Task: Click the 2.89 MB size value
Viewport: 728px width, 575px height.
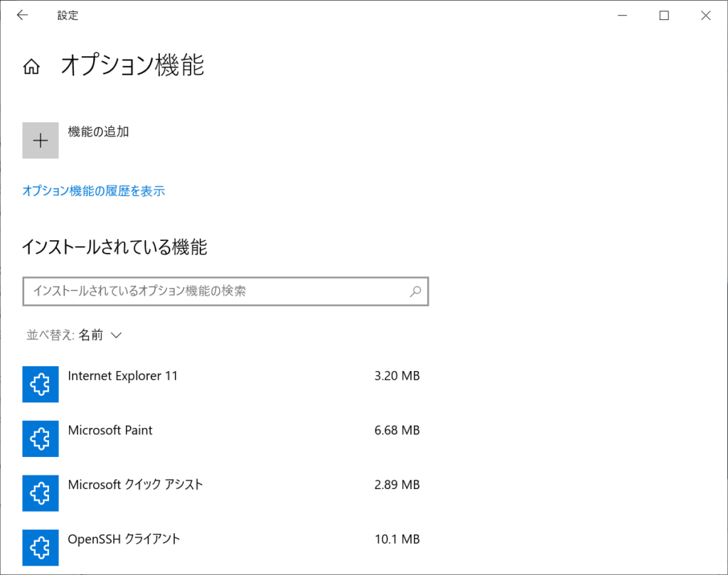Action: [x=397, y=485]
